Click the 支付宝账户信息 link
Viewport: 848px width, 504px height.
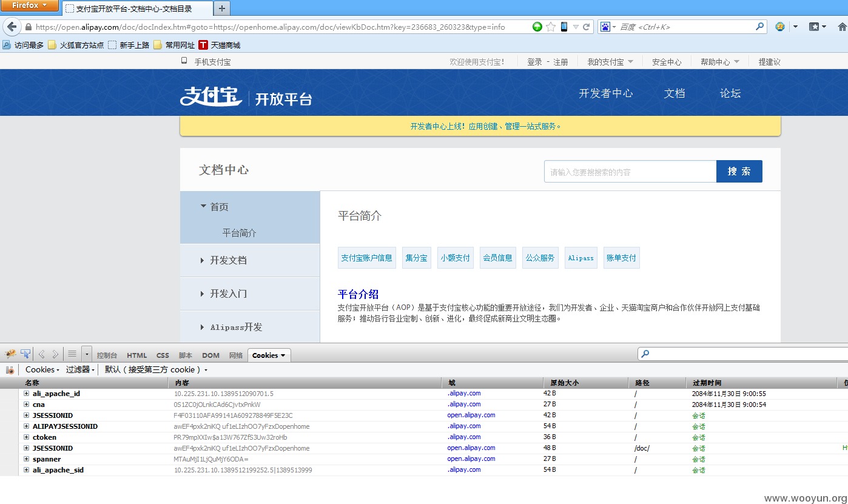pos(366,258)
